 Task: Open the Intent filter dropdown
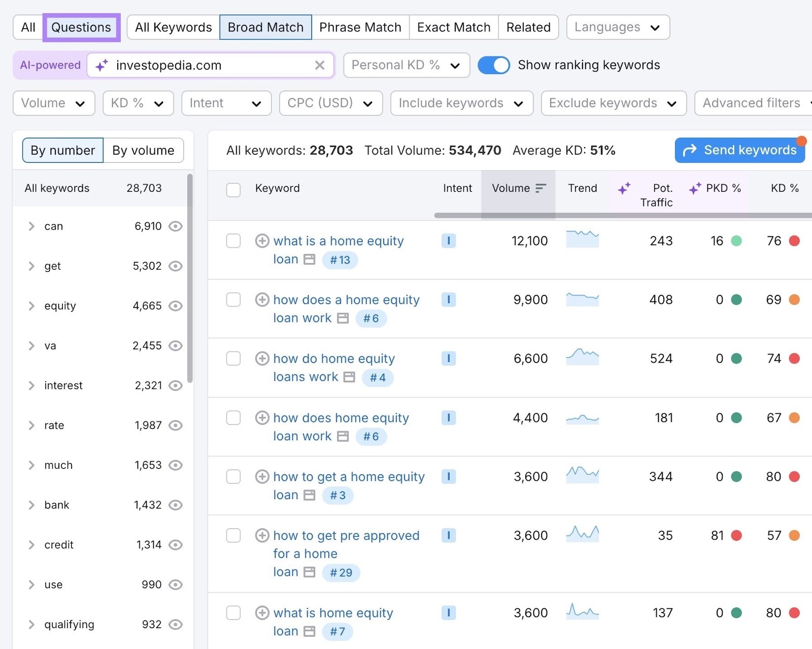pyautogui.click(x=226, y=103)
